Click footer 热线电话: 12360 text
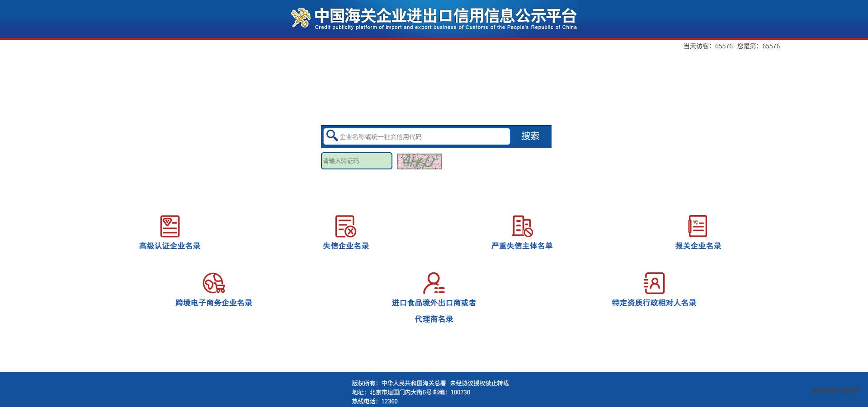The image size is (868, 407). click(375, 401)
